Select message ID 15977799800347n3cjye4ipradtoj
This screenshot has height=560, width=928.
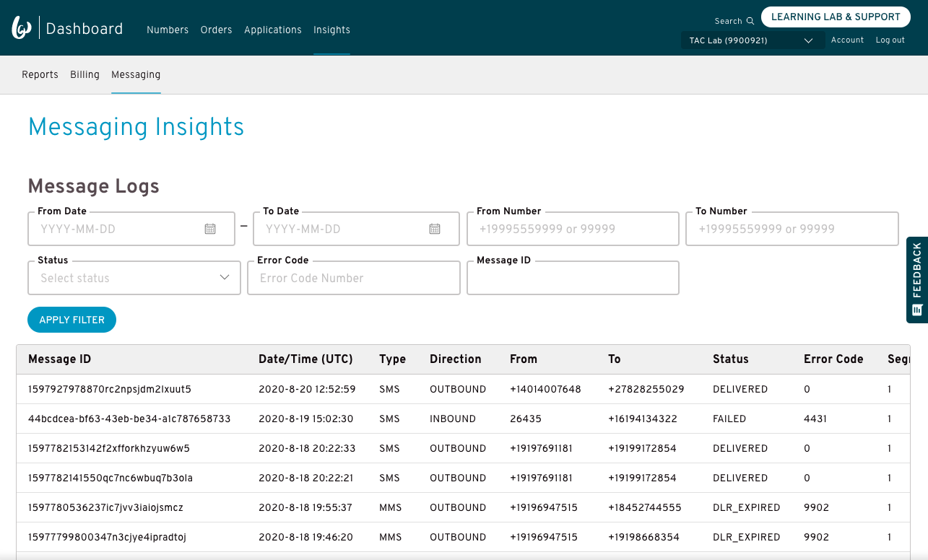(107, 537)
